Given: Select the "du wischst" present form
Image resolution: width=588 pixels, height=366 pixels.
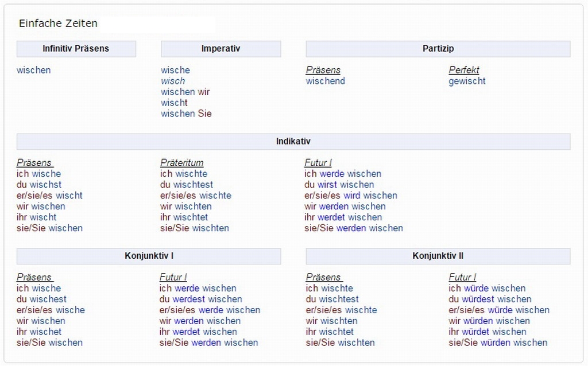Looking at the screenshot, I should tap(39, 185).
